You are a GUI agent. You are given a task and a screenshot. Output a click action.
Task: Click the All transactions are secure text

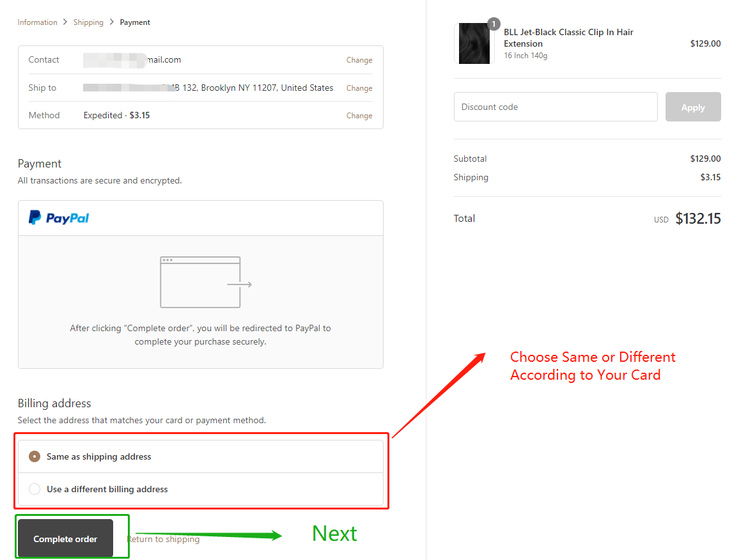(x=100, y=180)
